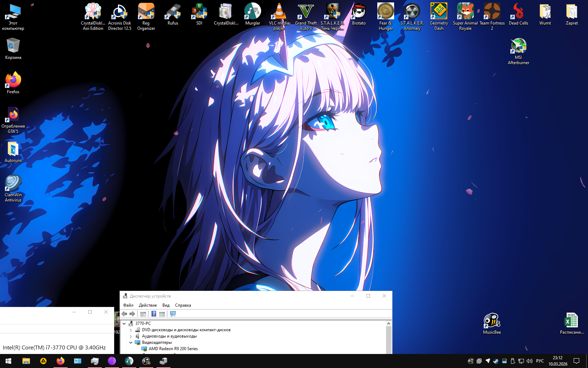The image size is (588, 368).
Task: Switch the РУС input language indicator
Action: tap(540, 361)
